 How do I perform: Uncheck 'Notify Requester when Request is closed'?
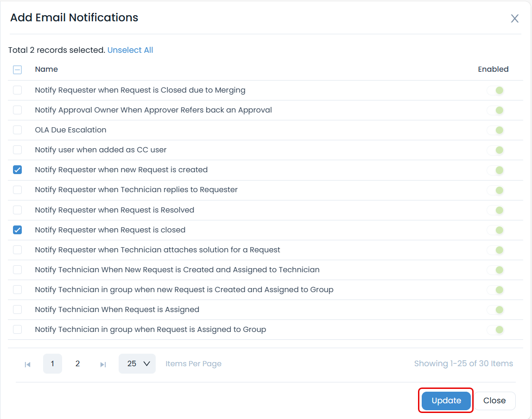tap(17, 230)
